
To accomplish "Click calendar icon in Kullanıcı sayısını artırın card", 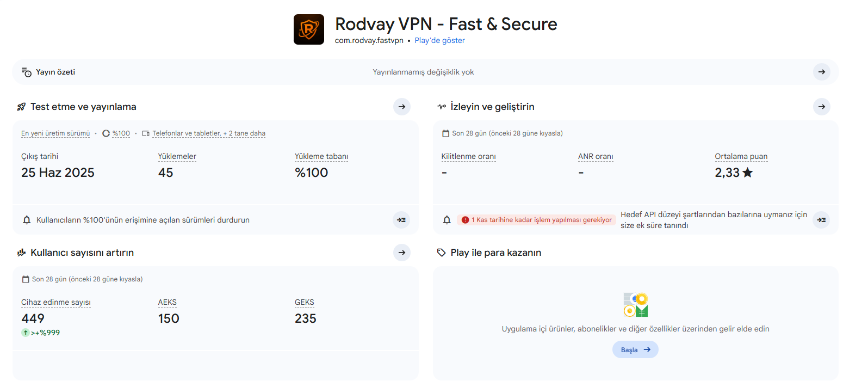I will pyautogui.click(x=26, y=279).
